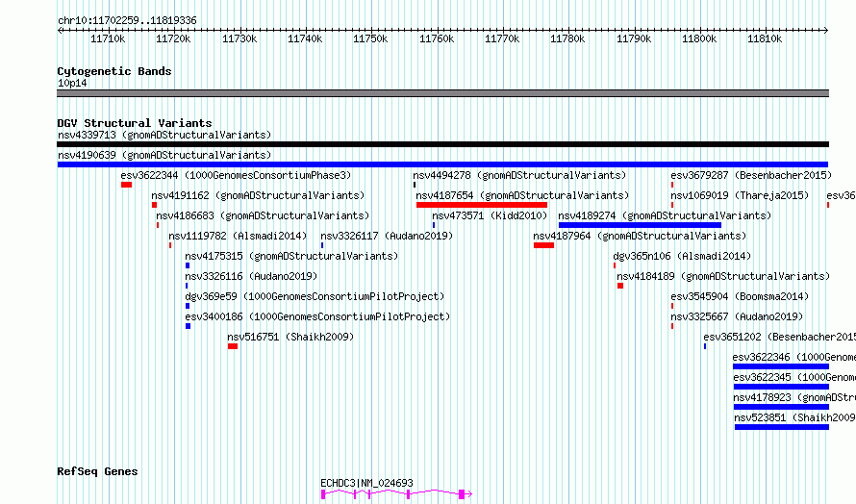The height and width of the screenshot is (504, 856).
Task: Select the nsv4187654 red variant bar
Action: click(482, 205)
